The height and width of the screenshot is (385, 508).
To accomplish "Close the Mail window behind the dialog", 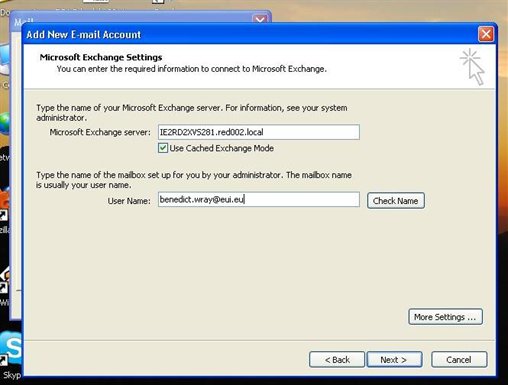I will point(260,19).
